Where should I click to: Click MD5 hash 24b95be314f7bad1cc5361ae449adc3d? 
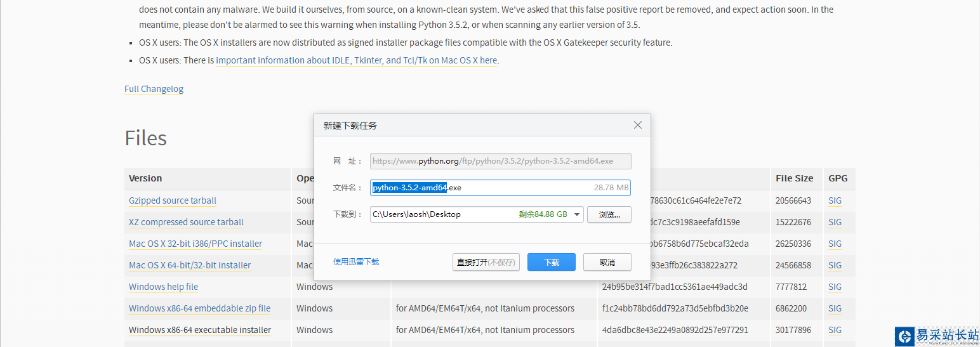[675, 287]
